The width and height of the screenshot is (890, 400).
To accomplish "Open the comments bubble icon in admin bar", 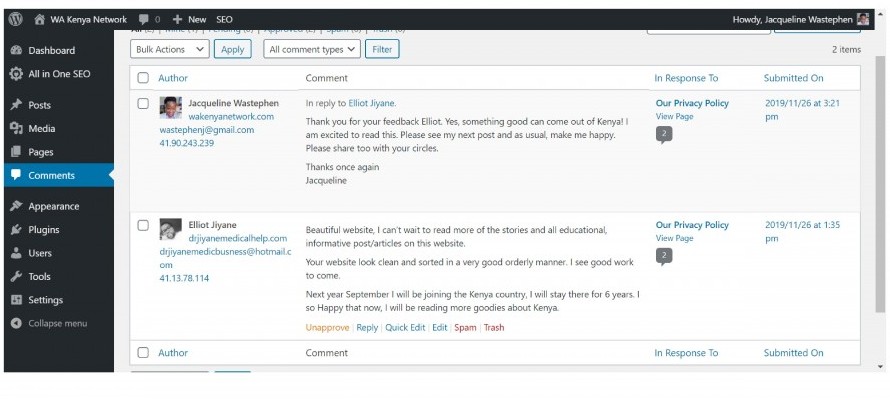I will [x=144, y=19].
